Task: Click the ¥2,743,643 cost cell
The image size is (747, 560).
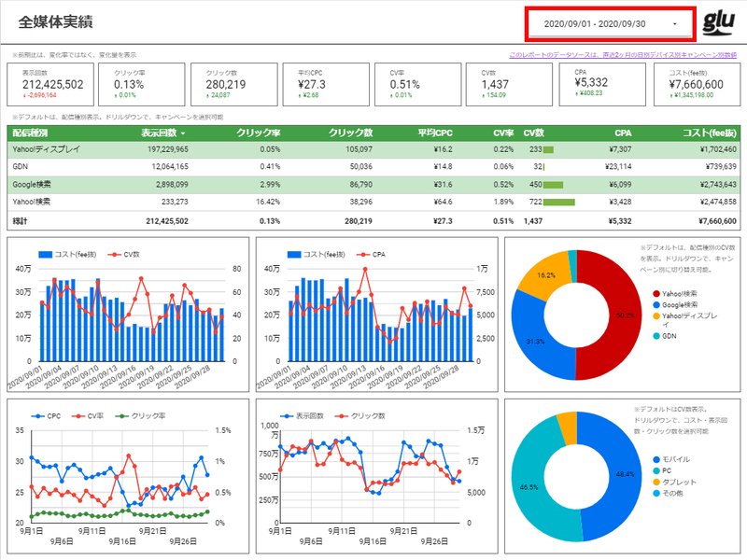Action: coord(717,184)
